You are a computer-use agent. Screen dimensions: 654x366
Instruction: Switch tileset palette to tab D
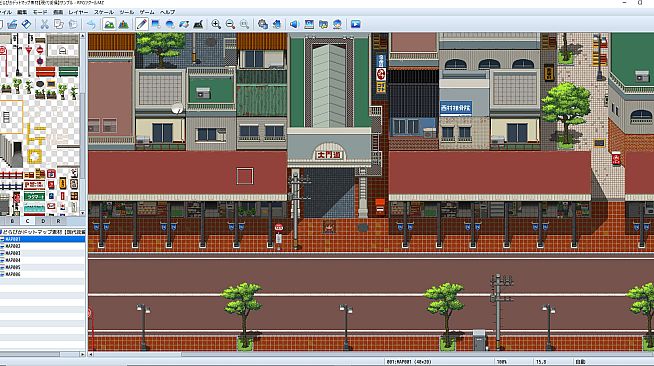pos(43,221)
